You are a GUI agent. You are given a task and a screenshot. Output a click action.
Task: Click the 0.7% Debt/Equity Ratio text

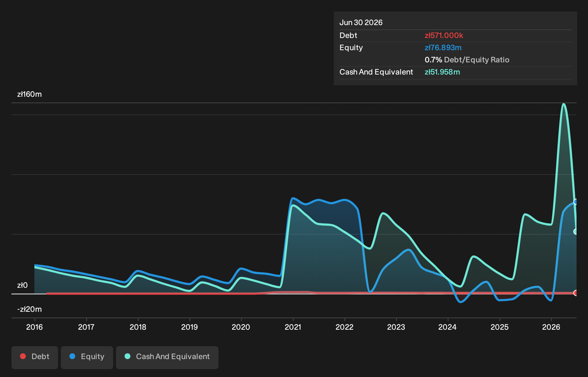tap(467, 60)
